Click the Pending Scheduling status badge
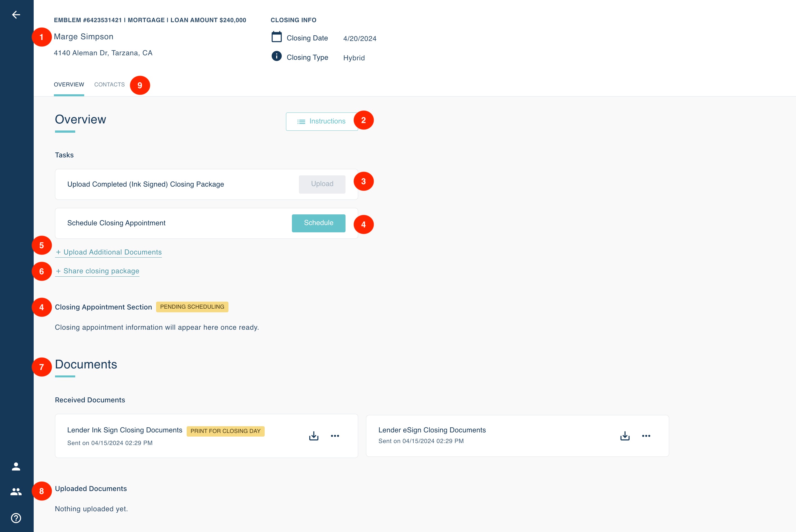Screen dimensions: 796x532 [x=192, y=307]
